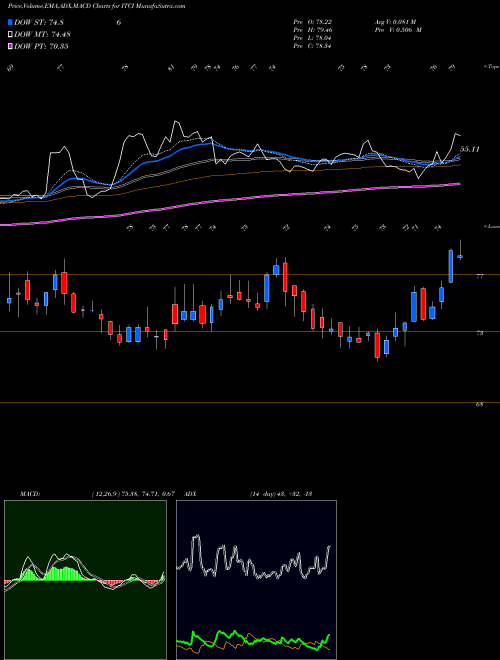Screen dimensions: 500x660
Task: Click the white DOW MT legend swatch
Action: click(x=11, y=35)
